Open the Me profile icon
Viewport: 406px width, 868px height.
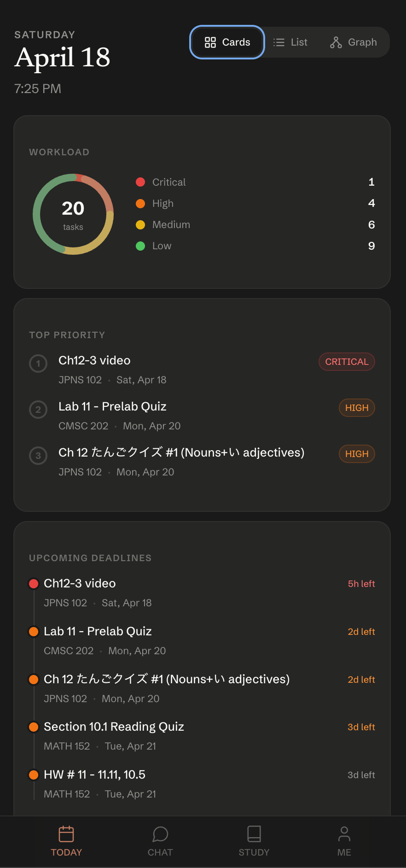(344, 834)
